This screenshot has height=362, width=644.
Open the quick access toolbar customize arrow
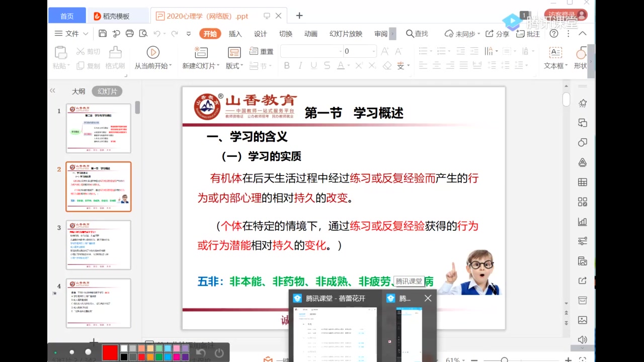[x=189, y=34]
